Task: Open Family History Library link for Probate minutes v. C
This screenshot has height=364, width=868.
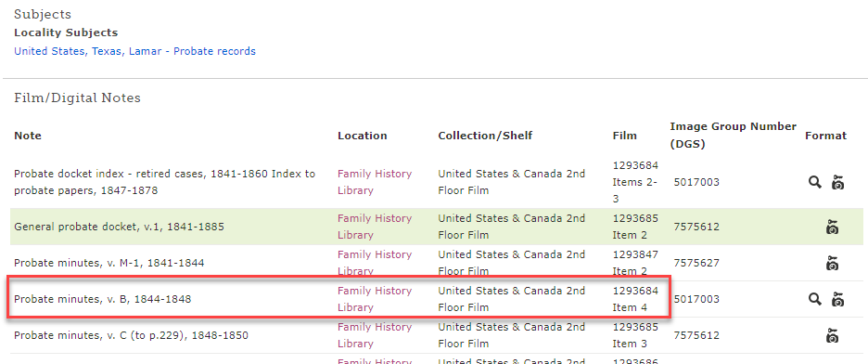Action: (375, 335)
